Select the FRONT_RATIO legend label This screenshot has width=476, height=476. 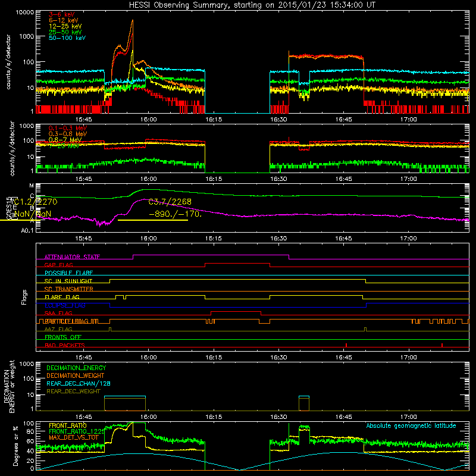68,425
